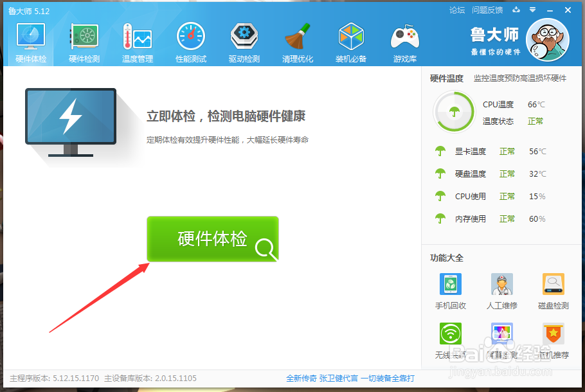585x392 pixels.
Task: Click the circular CPU temperature gauge
Action: click(454, 112)
